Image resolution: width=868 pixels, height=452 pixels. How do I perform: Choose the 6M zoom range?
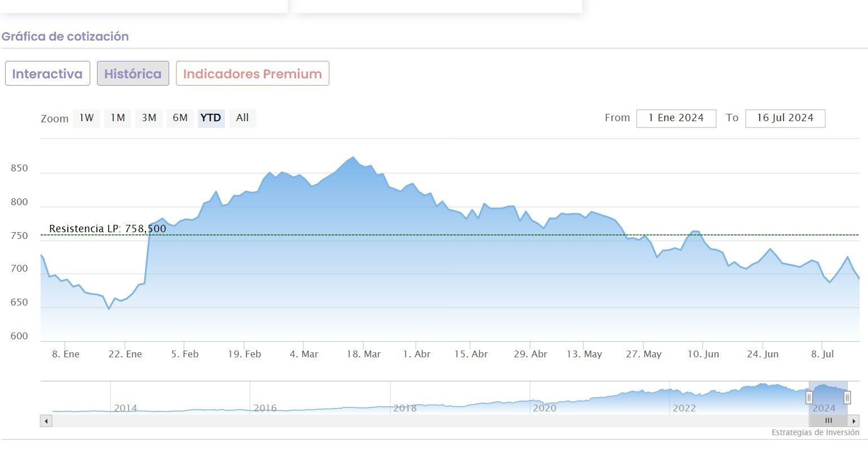click(180, 118)
